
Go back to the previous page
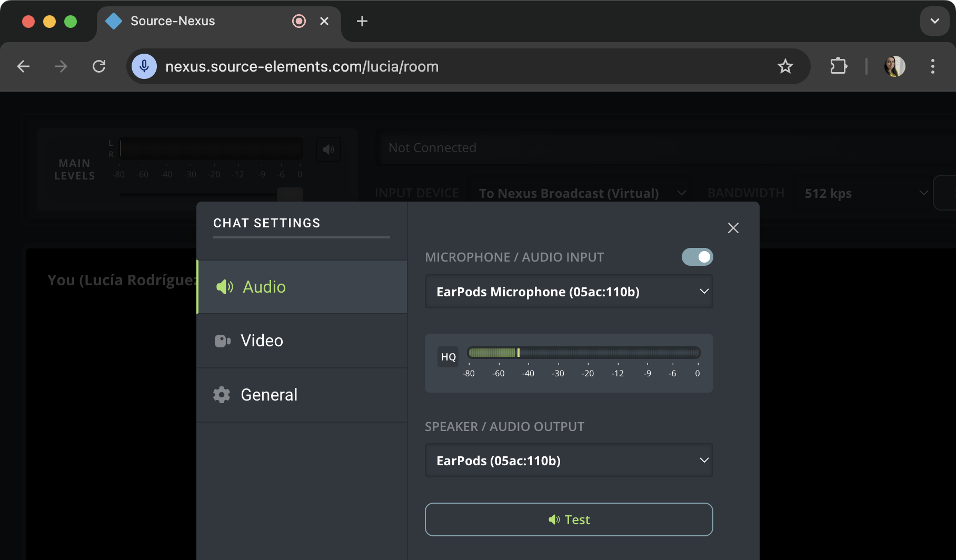tap(24, 66)
